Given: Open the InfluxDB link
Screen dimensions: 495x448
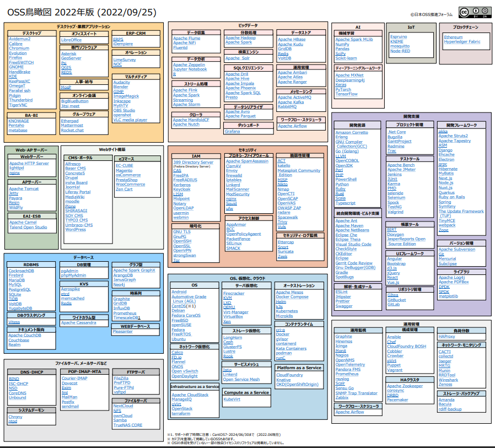Looking at the screenshot, I should pos(121,309).
